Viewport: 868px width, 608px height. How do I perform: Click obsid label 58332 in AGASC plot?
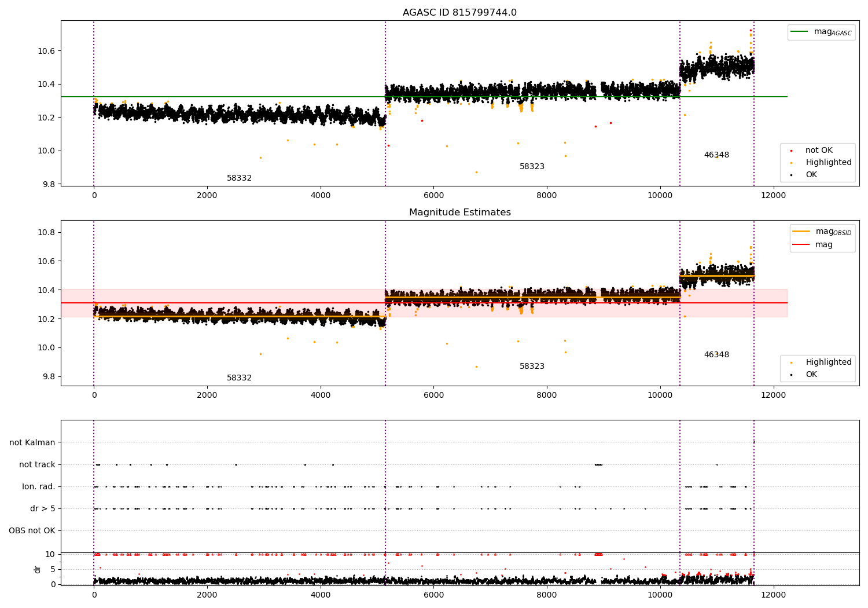click(239, 178)
